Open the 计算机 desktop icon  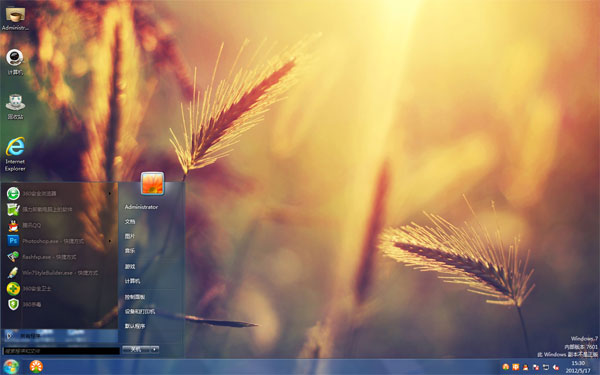coord(15,62)
